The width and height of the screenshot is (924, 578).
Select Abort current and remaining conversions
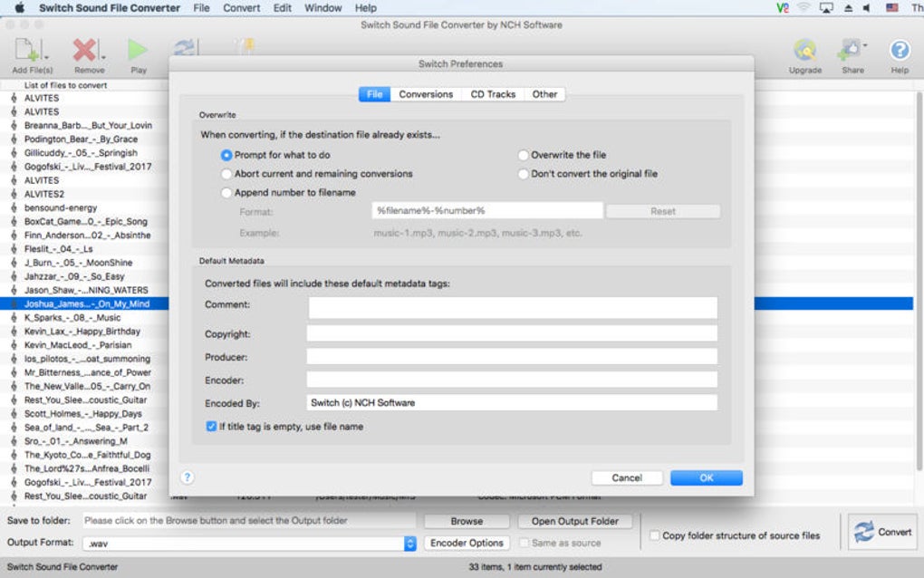click(x=226, y=174)
